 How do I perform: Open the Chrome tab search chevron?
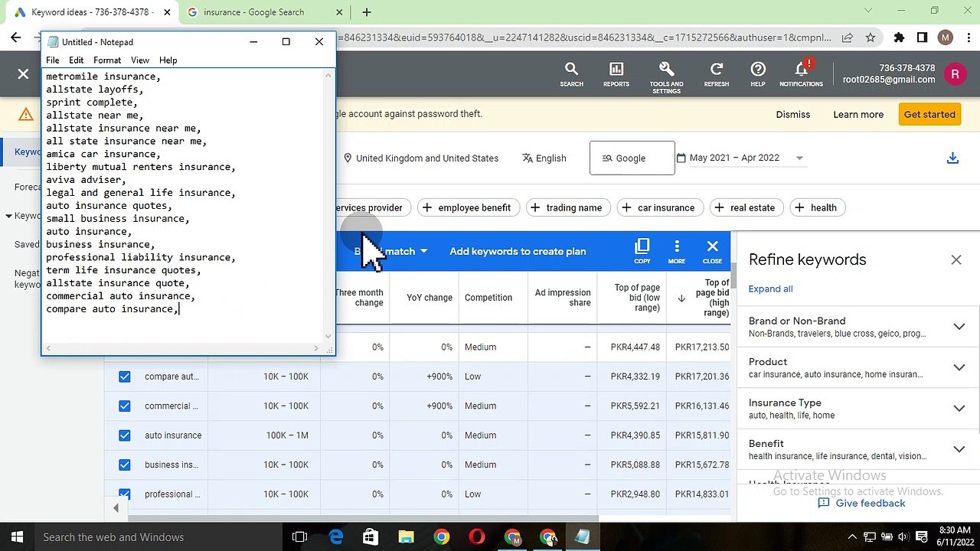click(868, 11)
